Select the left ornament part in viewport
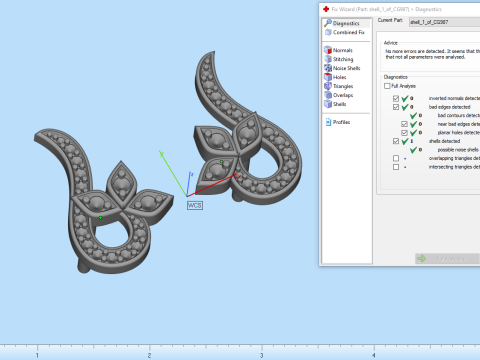480x360 pixels. click(103, 201)
